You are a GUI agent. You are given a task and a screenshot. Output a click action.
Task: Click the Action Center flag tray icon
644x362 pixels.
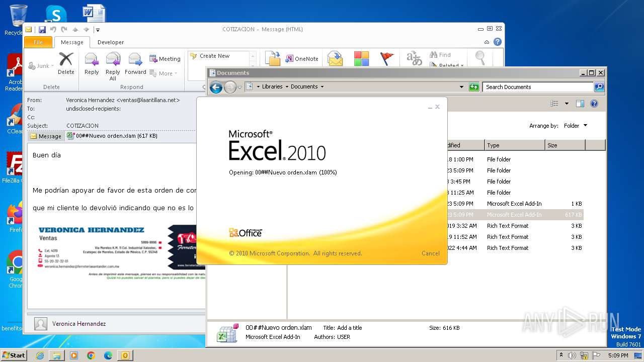tap(596, 355)
